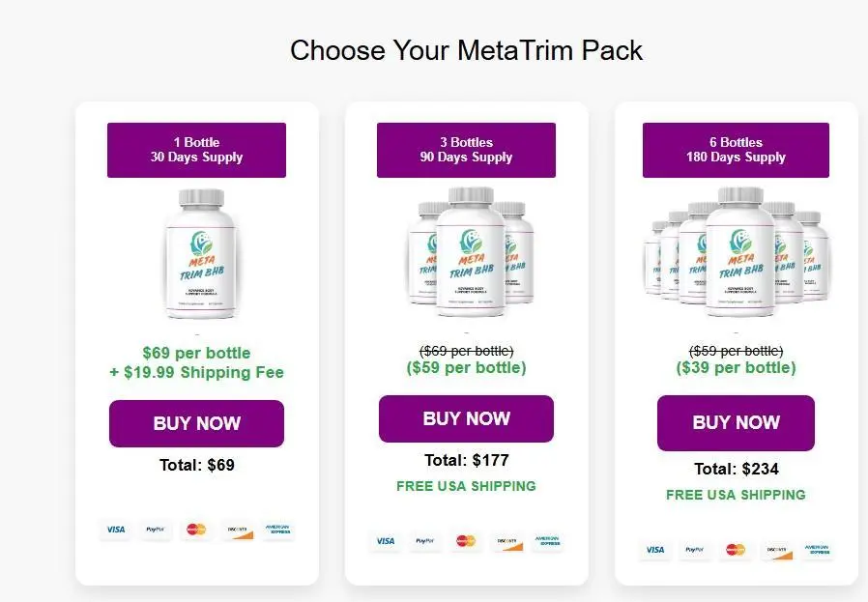Click American Express icon in 3 Bottles card

click(x=549, y=541)
